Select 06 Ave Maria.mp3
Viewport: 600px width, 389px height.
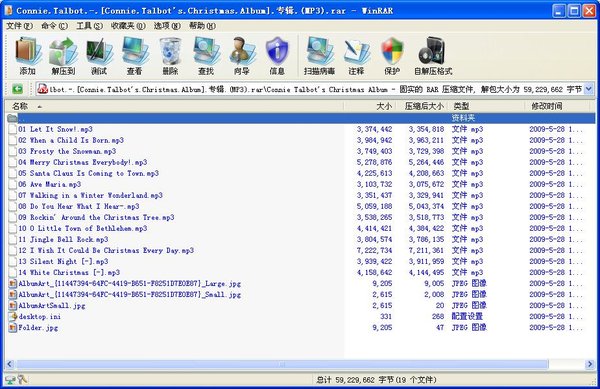(x=50, y=184)
